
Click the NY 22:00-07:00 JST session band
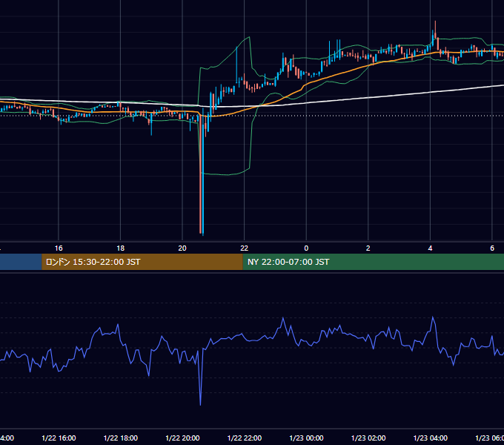pos(373,262)
